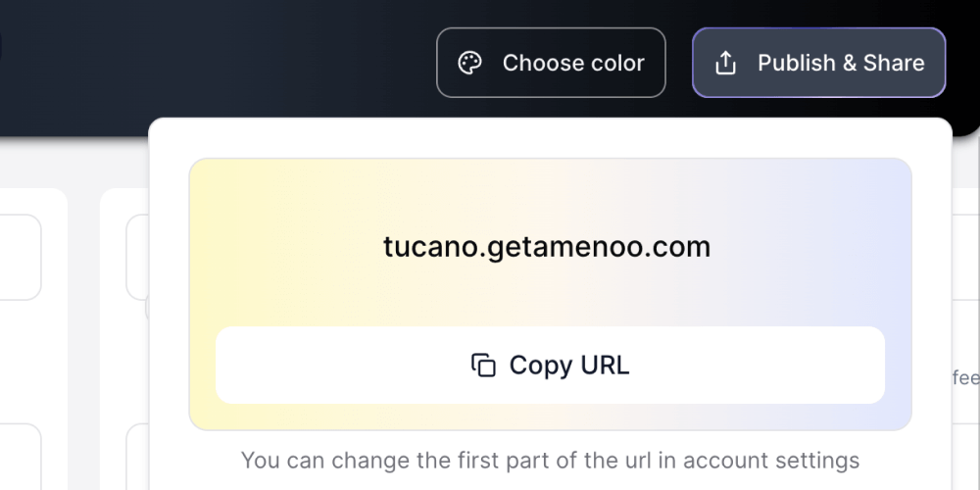Screen dimensions: 980x490
Task: Click the account settings hint text
Action: click(550, 460)
